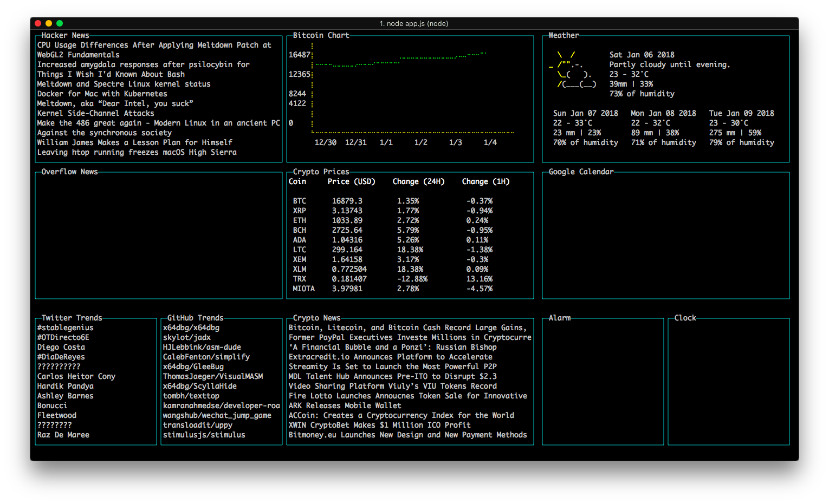
Task: Select the 'Raz De Maree' Twitter trend
Action: [x=63, y=435]
